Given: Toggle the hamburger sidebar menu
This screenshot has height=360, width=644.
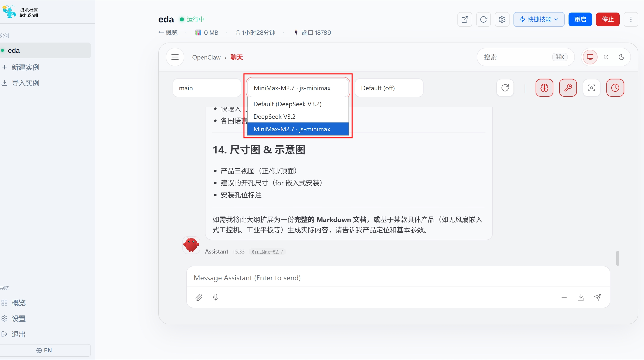Looking at the screenshot, I should (175, 57).
